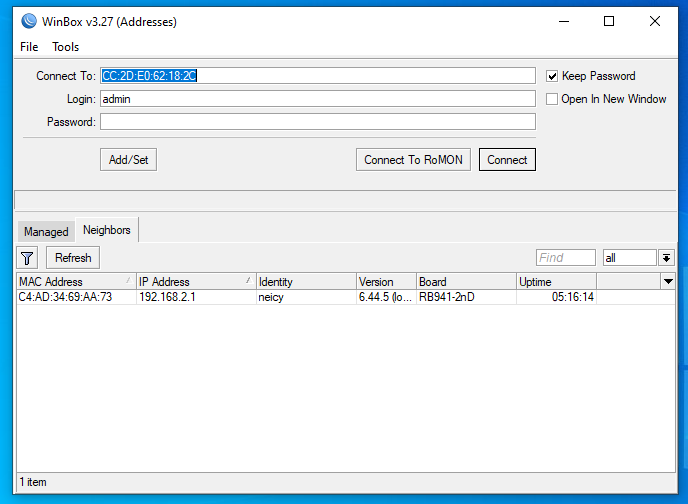688x504 pixels.
Task: Select the Neighbors tab
Action: point(107,230)
